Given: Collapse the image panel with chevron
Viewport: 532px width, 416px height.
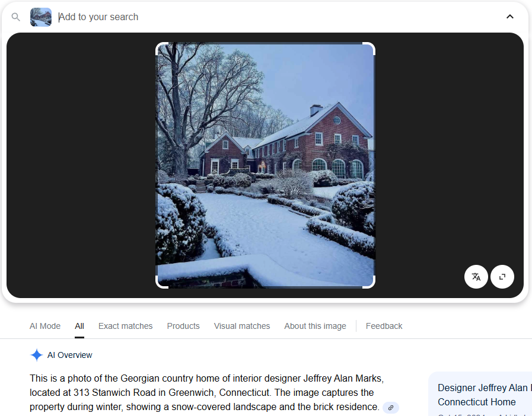Looking at the screenshot, I should pos(509,17).
